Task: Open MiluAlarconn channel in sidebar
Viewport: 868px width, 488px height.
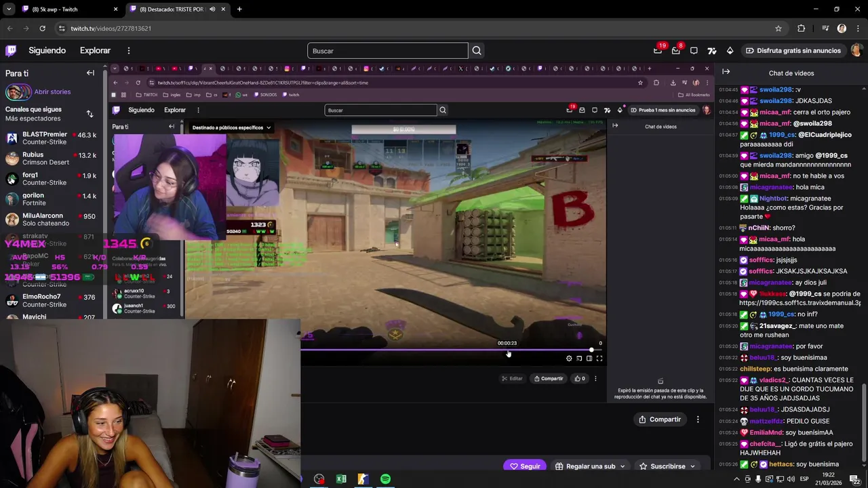Action: coord(51,220)
